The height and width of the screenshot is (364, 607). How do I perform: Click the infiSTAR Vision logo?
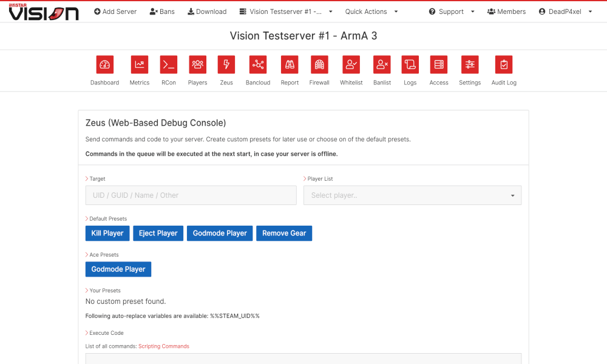[x=43, y=12]
